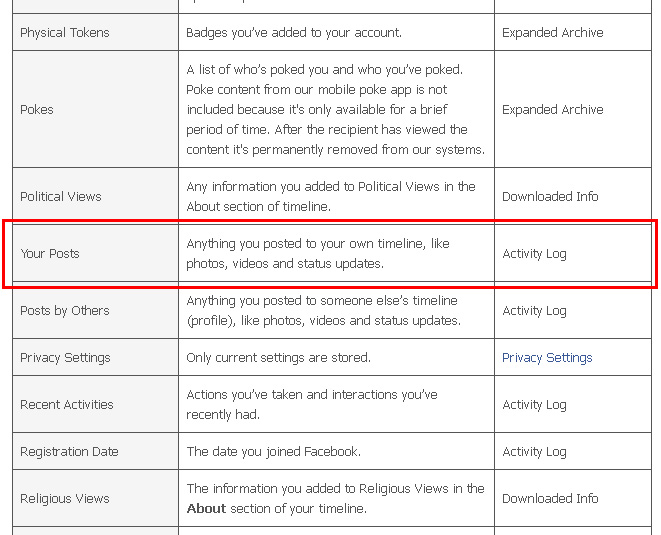Viewport: 661px width, 535px height.
Task: Click Expanded Archive in Physical Tokens row
Action: click(x=552, y=33)
